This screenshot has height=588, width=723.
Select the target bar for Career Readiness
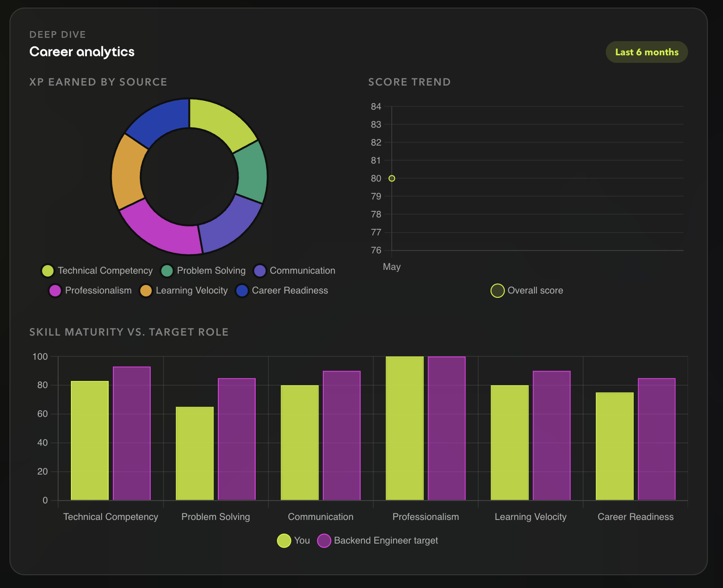click(657, 439)
